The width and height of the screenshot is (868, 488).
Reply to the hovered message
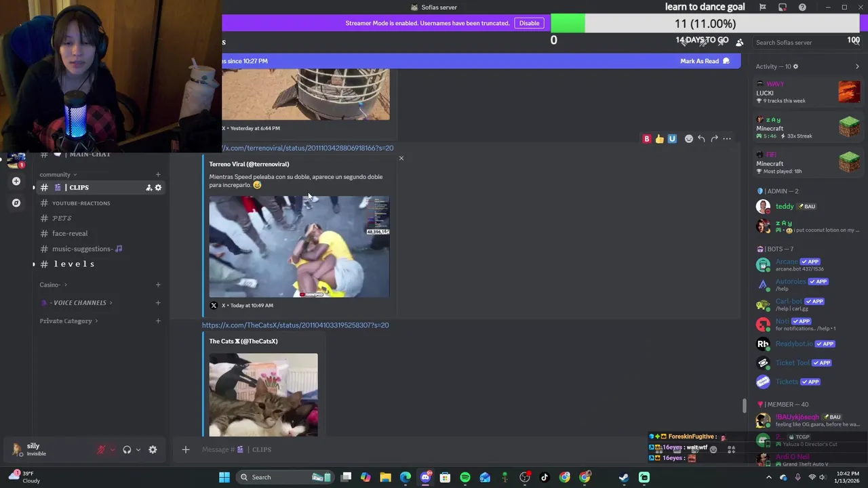(x=701, y=139)
